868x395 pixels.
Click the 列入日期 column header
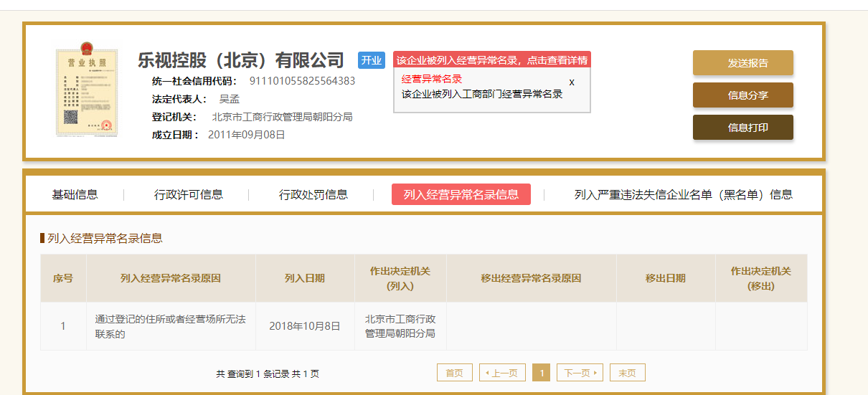305,278
